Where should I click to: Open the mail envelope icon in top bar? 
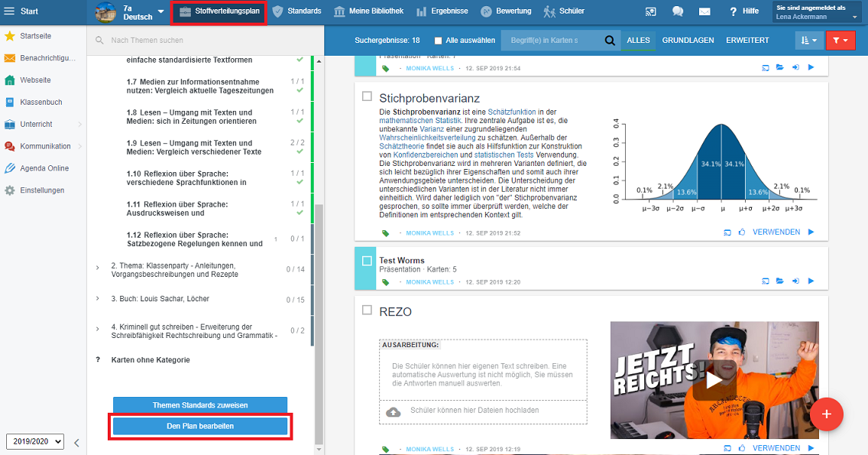coord(704,11)
